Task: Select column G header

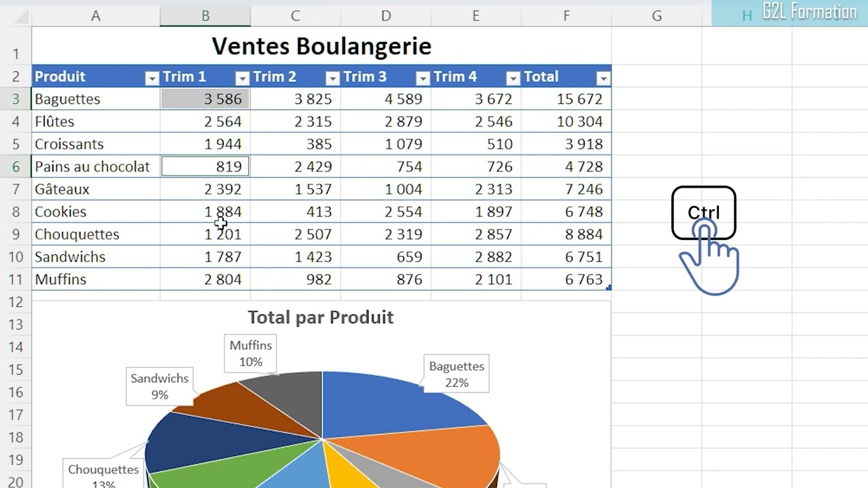Action: (656, 16)
